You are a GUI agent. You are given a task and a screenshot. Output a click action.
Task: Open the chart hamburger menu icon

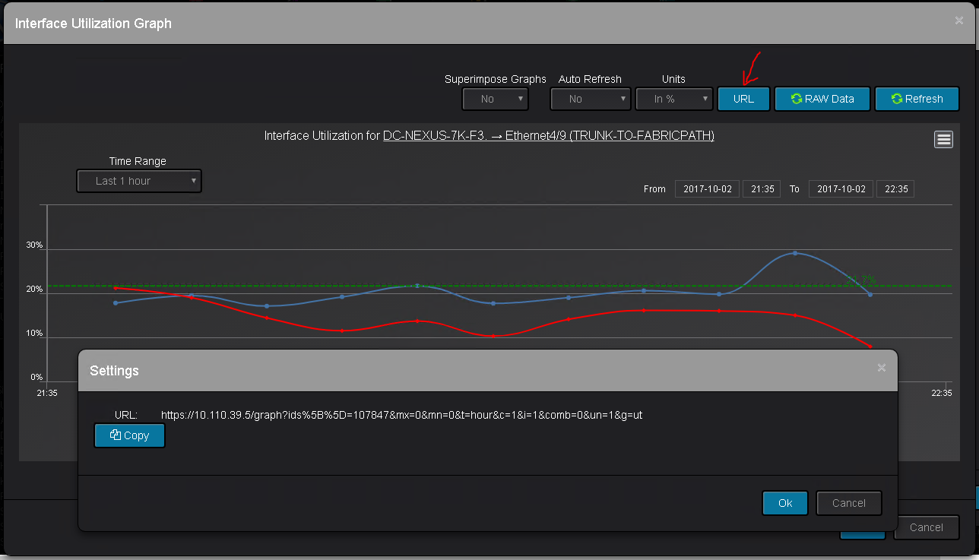[x=943, y=140]
